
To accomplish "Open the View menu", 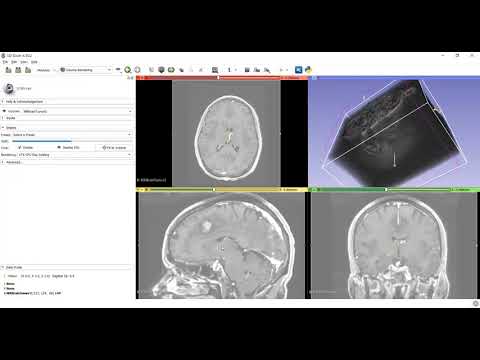I will pyautogui.click(x=24, y=62).
